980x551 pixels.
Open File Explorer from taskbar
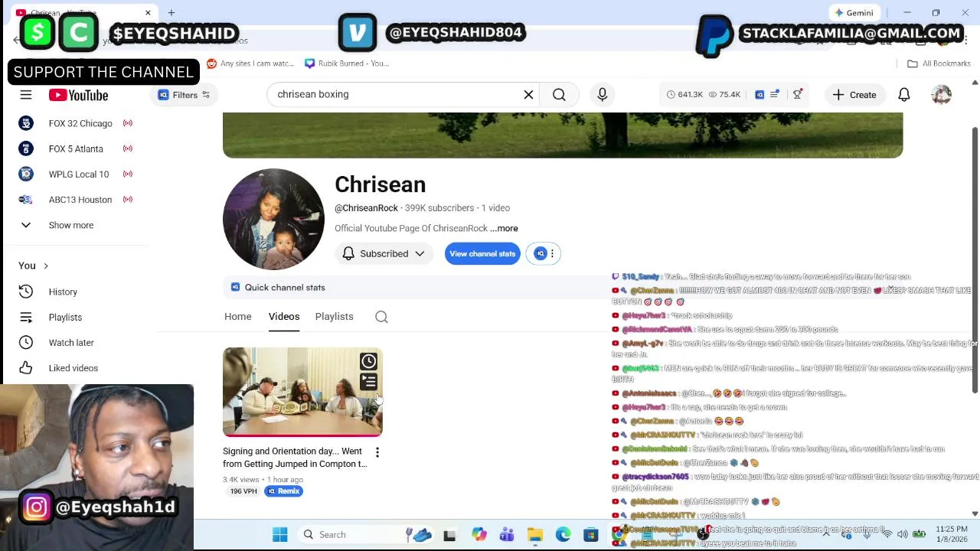(534, 534)
